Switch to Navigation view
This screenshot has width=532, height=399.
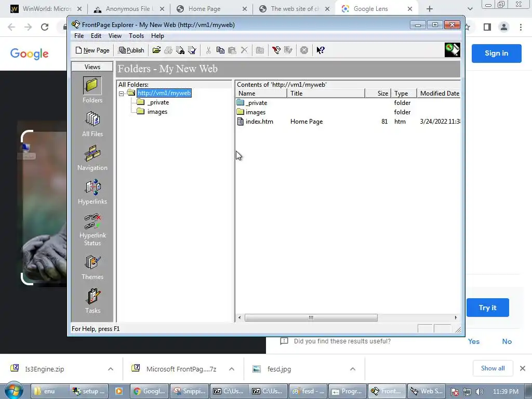(92, 158)
